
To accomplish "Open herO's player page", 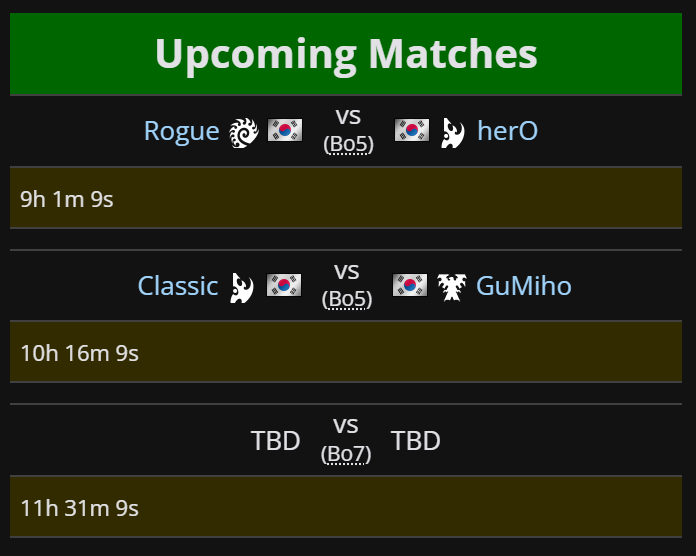I will coord(507,131).
